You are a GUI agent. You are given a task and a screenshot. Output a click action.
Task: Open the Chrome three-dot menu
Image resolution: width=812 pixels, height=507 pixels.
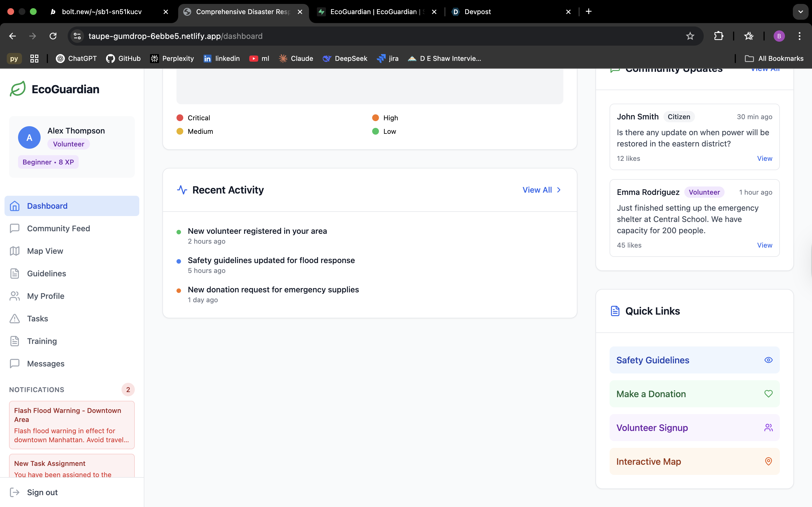pyautogui.click(x=800, y=36)
